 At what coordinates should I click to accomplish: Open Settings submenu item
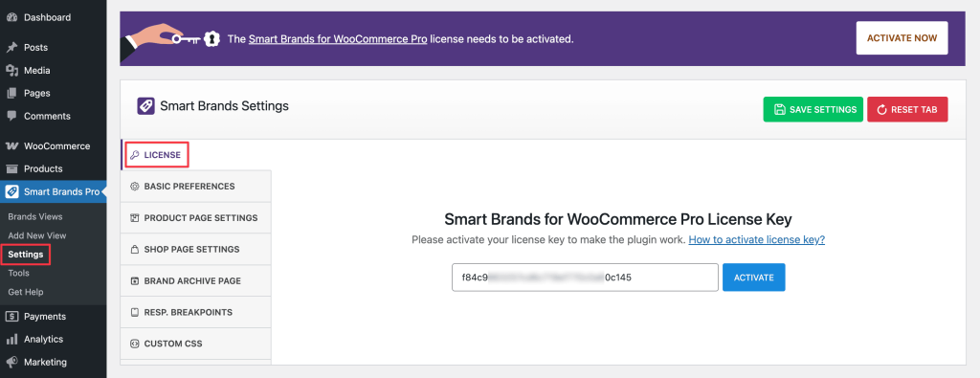click(x=26, y=255)
